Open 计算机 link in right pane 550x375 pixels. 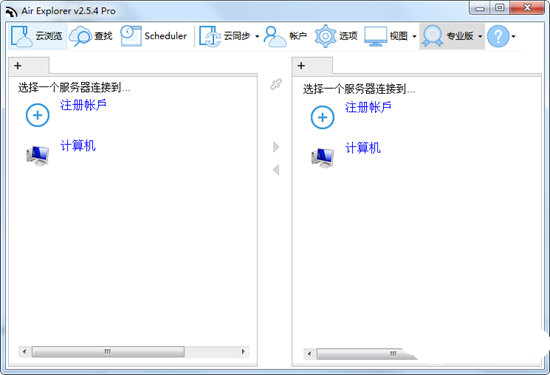coord(363,148)
